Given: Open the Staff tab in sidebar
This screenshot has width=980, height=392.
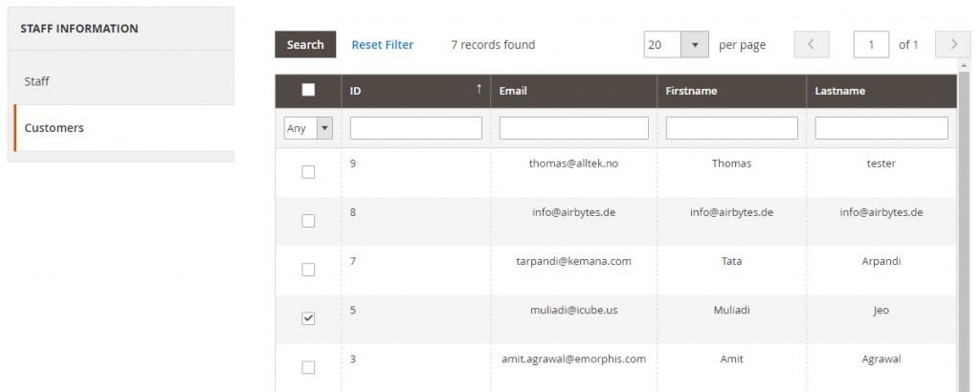Looking at the screenshot, I should click(123, 81).
